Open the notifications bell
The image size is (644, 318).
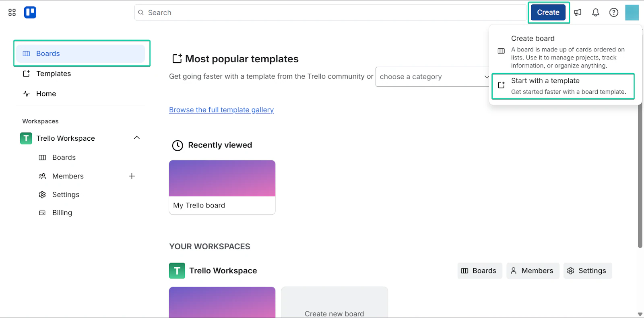point(596,12)
